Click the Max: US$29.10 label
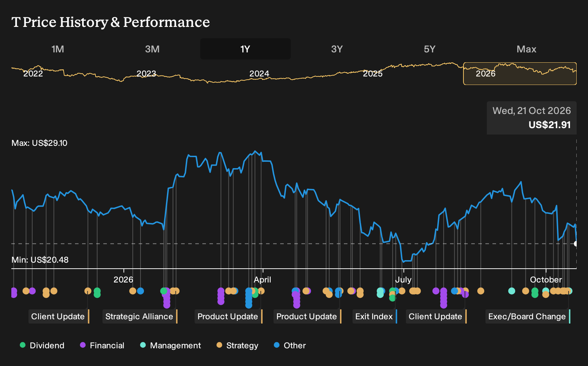This screenshot has height=366, width=588. click(39, 143)
